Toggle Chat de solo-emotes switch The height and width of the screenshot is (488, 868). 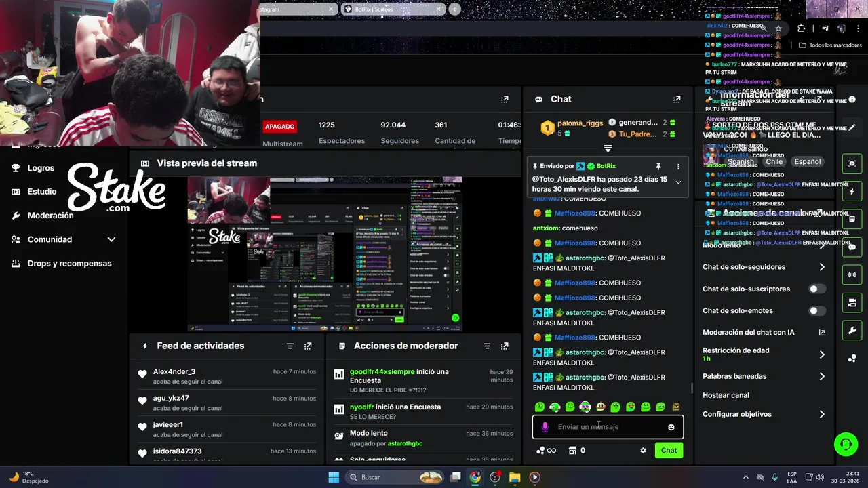tap(817, 311)
